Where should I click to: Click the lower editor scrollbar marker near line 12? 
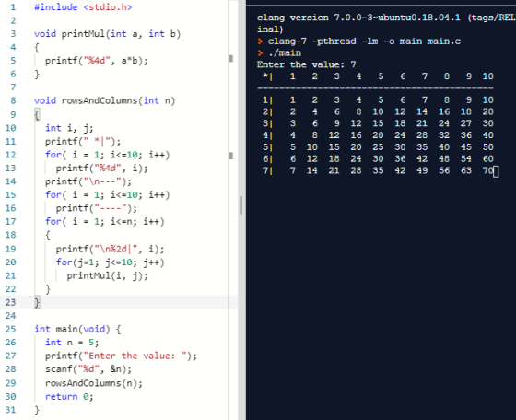pyautogui.click(x=230, y=156)
